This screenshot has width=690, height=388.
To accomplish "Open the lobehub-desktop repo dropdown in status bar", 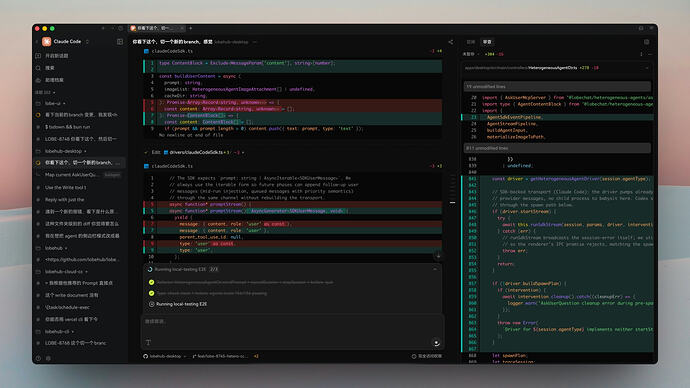I will tap(185, 356).
